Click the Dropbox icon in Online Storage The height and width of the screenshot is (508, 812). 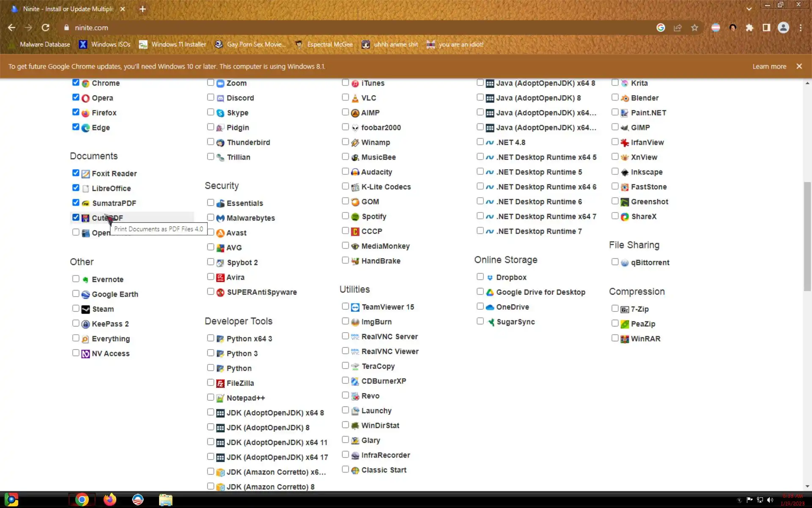click(x=490, y=278)
